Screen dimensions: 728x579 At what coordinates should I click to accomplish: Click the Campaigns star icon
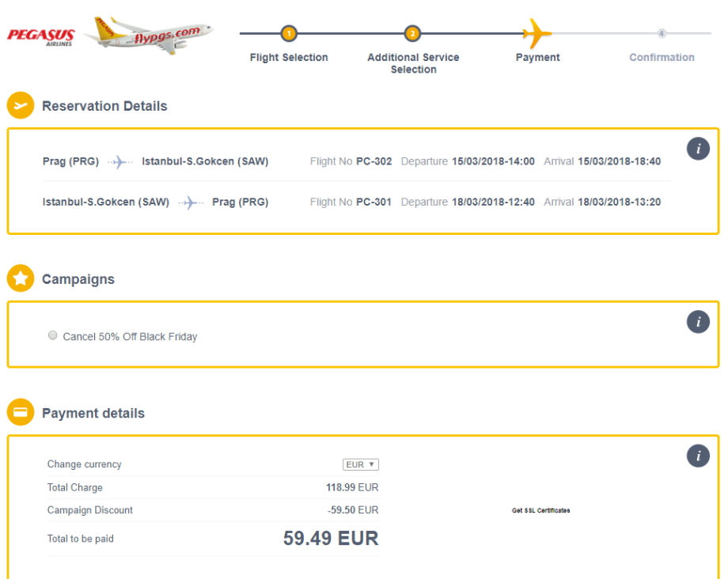[21, 278]
